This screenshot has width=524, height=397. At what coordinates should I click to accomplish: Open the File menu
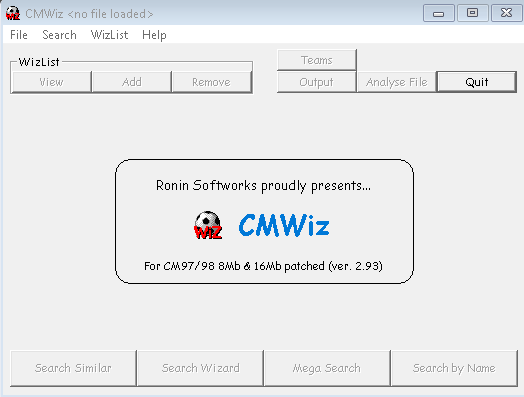pyautogui.click(x=19, y=35)
